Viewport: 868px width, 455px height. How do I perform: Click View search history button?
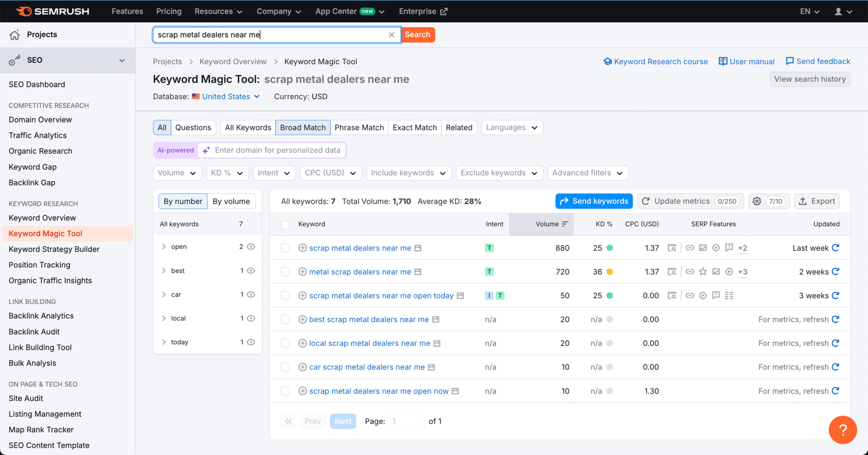pyautogui.click(x=810, y=79)
